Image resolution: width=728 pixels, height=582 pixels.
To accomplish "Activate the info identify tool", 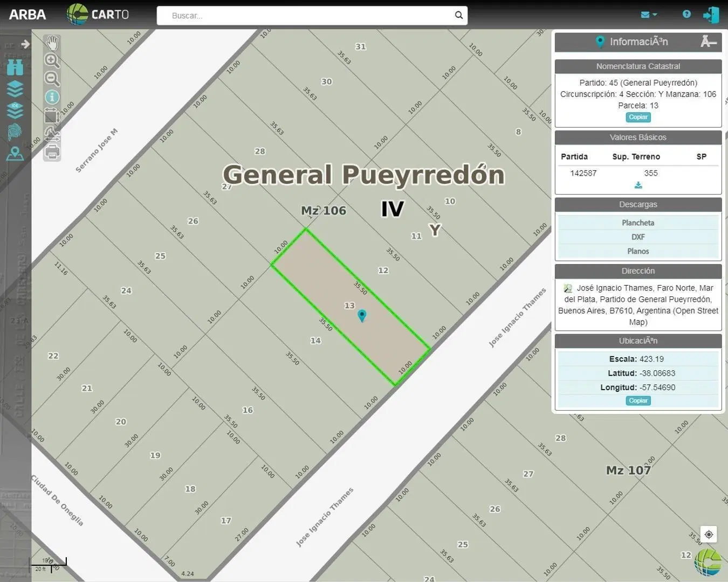I will click(x=52, y=97).
